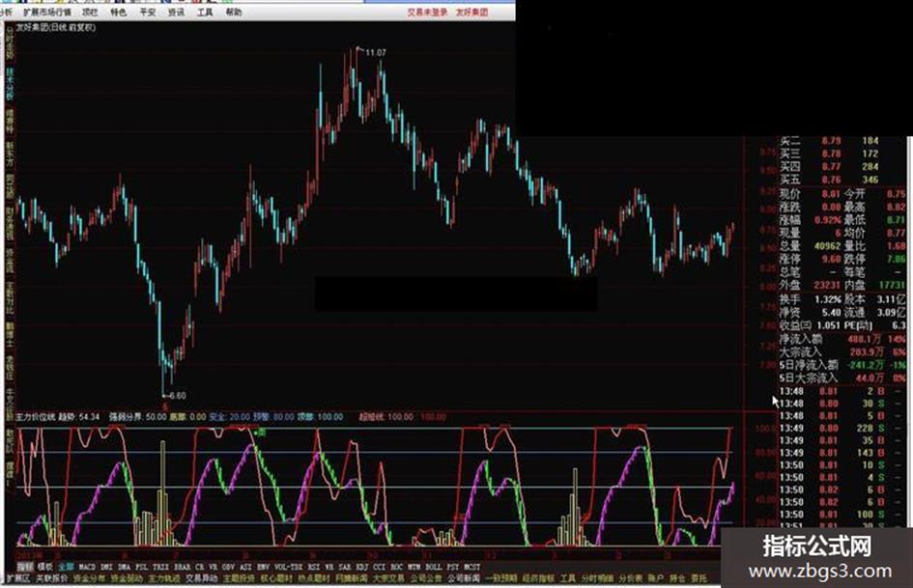The image size is (913, 588).
Task: Open the 关联报价 bottom tab
Action: (52, 578)
